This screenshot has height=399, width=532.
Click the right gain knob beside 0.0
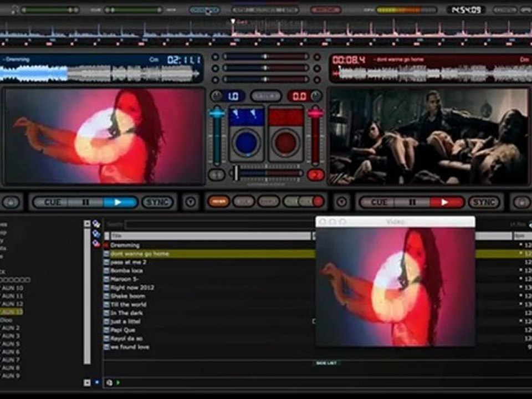click(316, 96)
